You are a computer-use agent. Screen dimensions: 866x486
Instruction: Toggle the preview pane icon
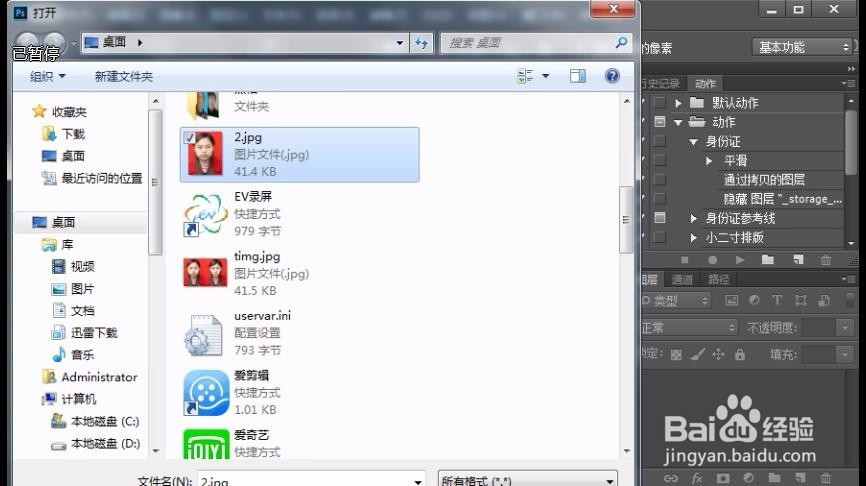pyautogui.click(x=578, y=76)
